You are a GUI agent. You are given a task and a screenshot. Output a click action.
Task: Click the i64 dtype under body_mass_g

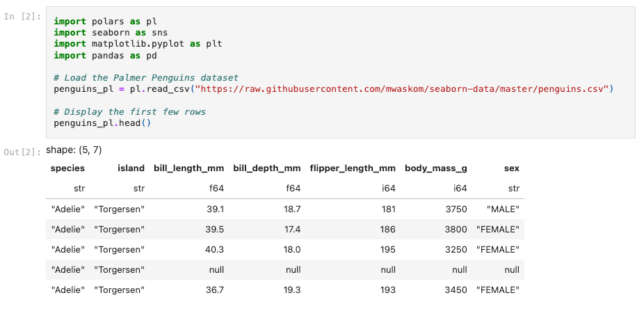(460, 189)
